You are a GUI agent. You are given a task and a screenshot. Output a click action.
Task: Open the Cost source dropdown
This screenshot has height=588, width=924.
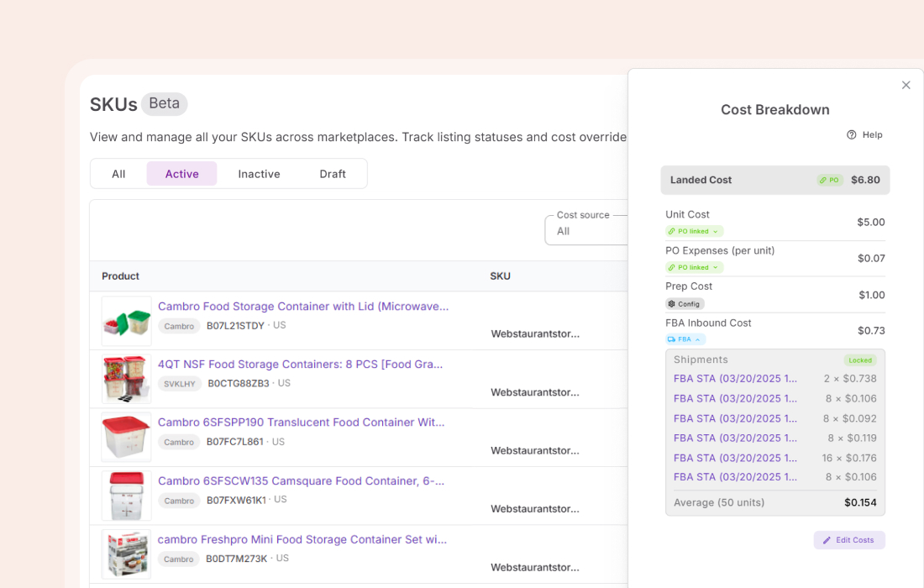point(588,229)
